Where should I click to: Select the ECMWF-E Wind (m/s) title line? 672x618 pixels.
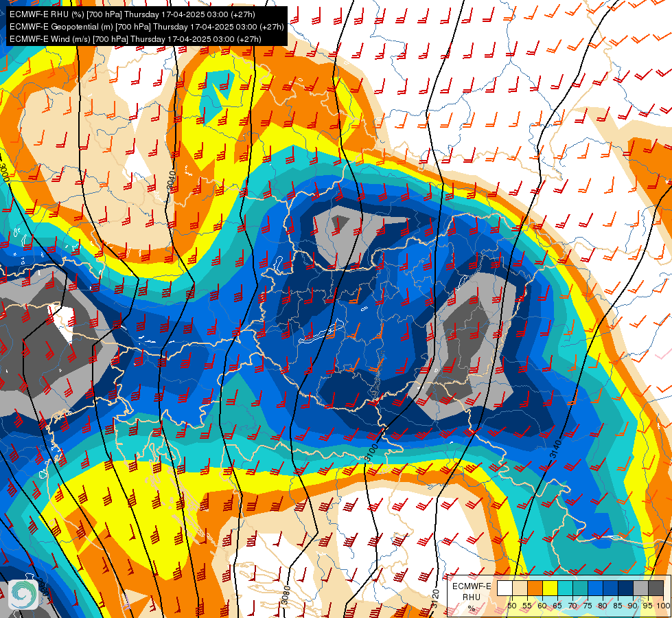135,39
